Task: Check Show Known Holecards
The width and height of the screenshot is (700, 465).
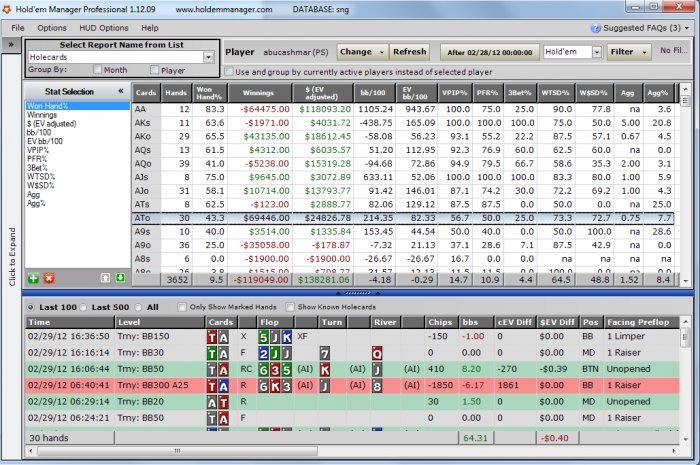Action: [290, 307]
